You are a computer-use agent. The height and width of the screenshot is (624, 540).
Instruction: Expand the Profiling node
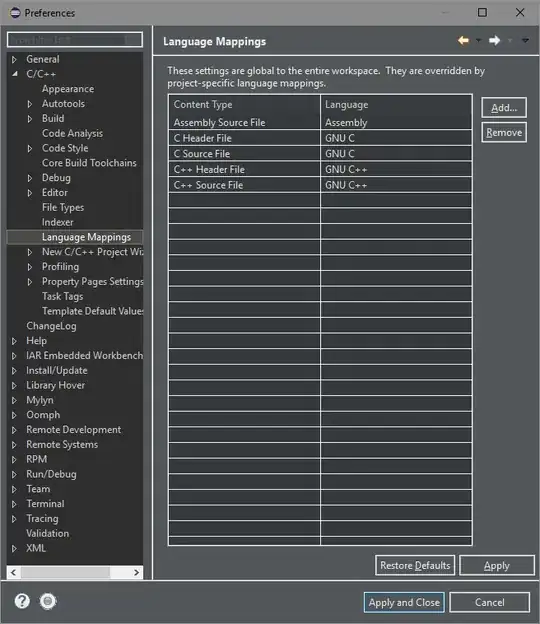point(30,267)
